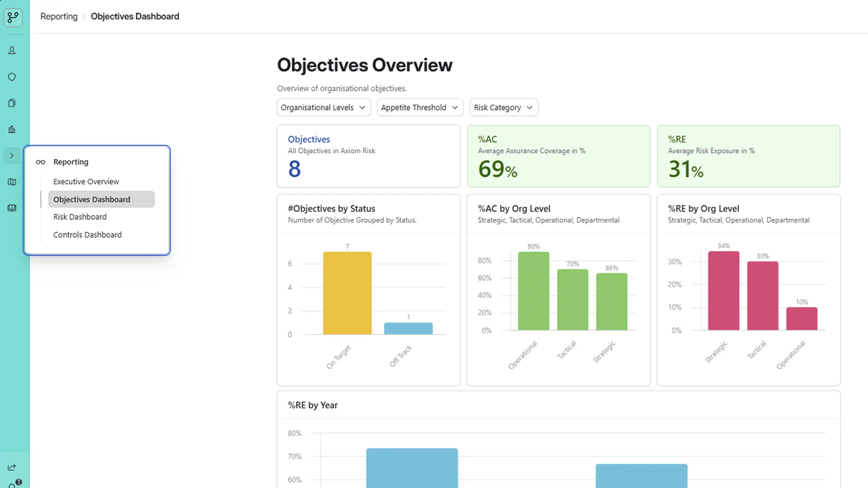
Task: Open the folded map sidebar icon
Action: [x=12, y=182]
